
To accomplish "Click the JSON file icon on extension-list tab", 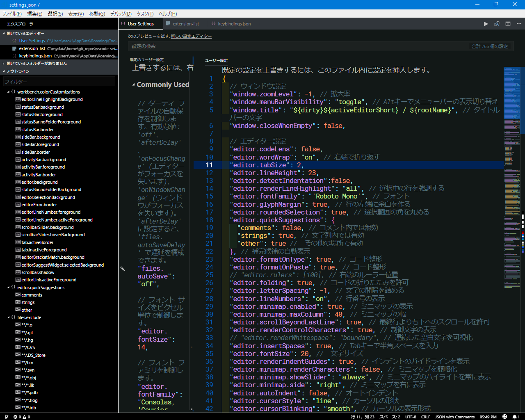I will pos(168,24).
